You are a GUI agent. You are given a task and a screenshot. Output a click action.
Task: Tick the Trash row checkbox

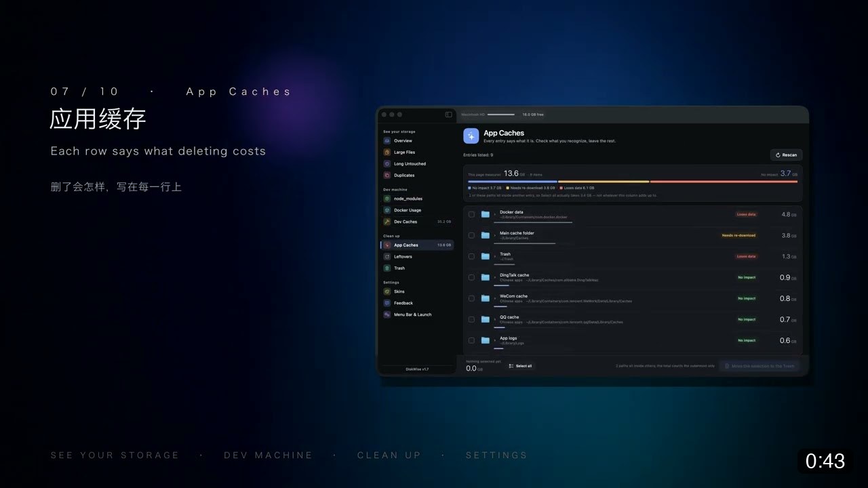pyautogui.click(x=472, y=256)
